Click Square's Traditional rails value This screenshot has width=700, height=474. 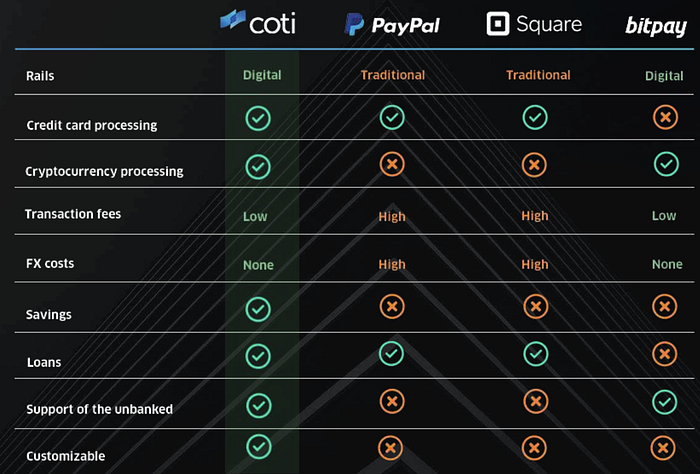coord(538,75)
